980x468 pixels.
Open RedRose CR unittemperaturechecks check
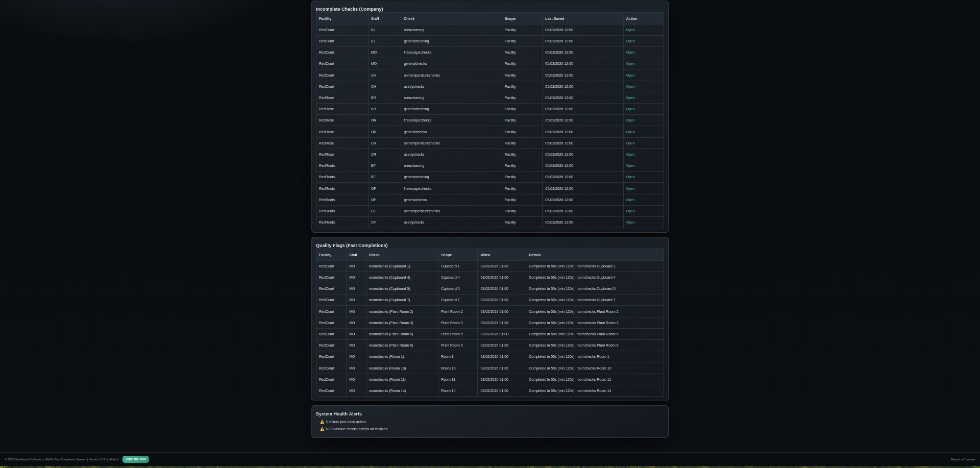click(630, 143)
